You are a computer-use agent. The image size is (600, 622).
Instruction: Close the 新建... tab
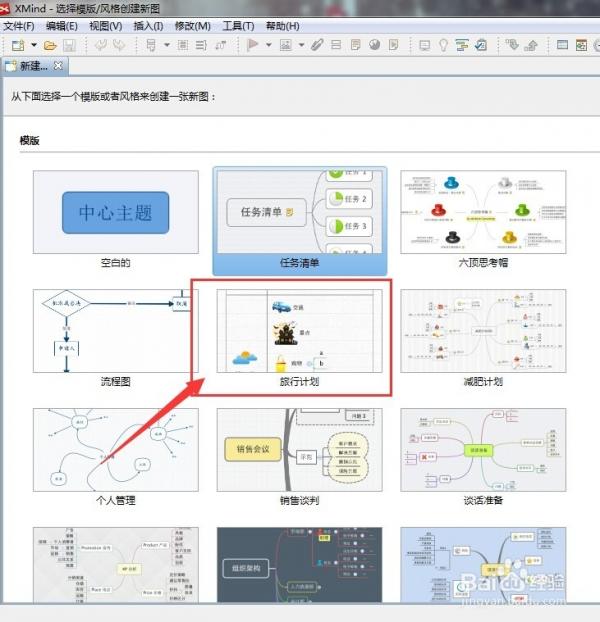(x=58, y=65)
